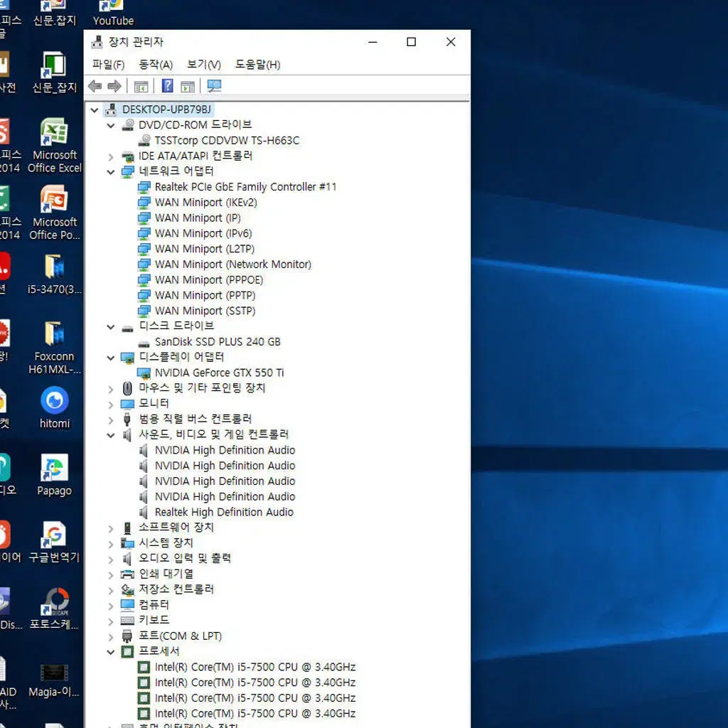Collapse the 디스크 드라이브 category
The image size is (728, 728).
click(110, 327)
